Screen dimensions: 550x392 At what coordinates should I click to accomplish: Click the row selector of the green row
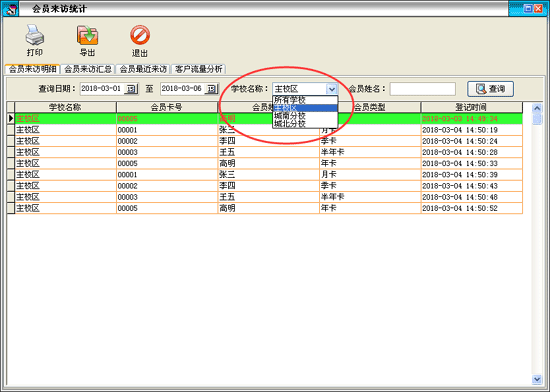pyautogui.click(x=11, y=119)
